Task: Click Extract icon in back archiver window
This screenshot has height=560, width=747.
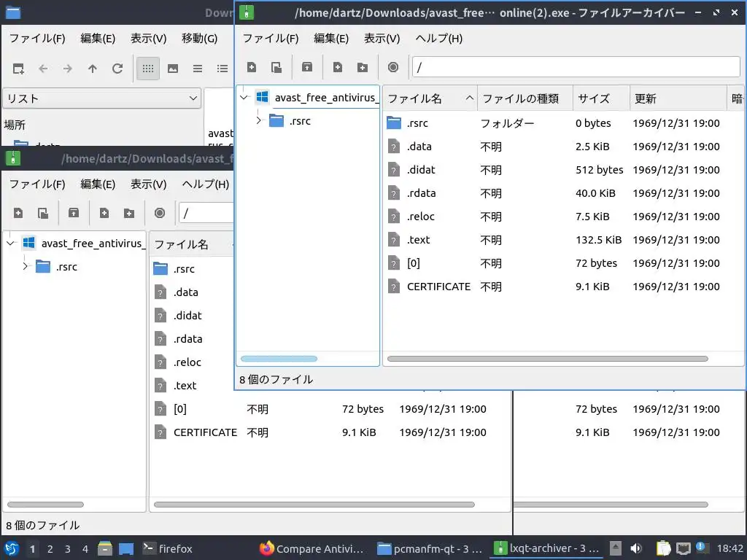Action: 74,214
